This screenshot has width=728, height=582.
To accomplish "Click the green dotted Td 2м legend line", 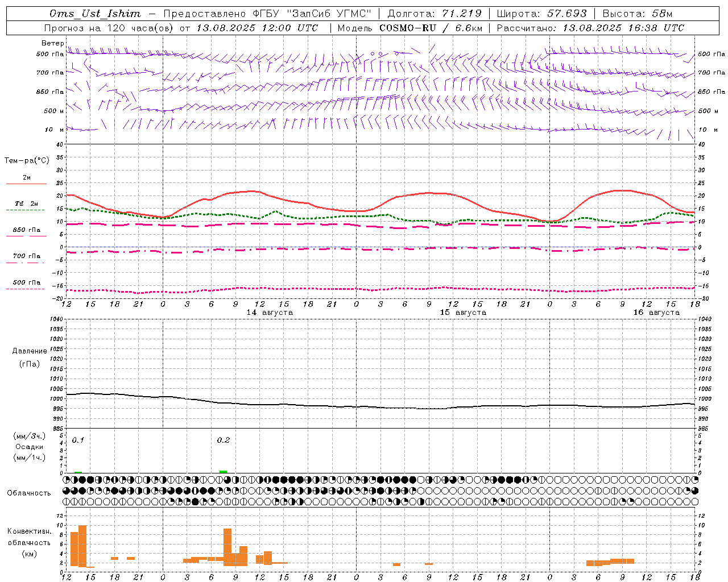I will pyautogui.click(x=25, y=210).
